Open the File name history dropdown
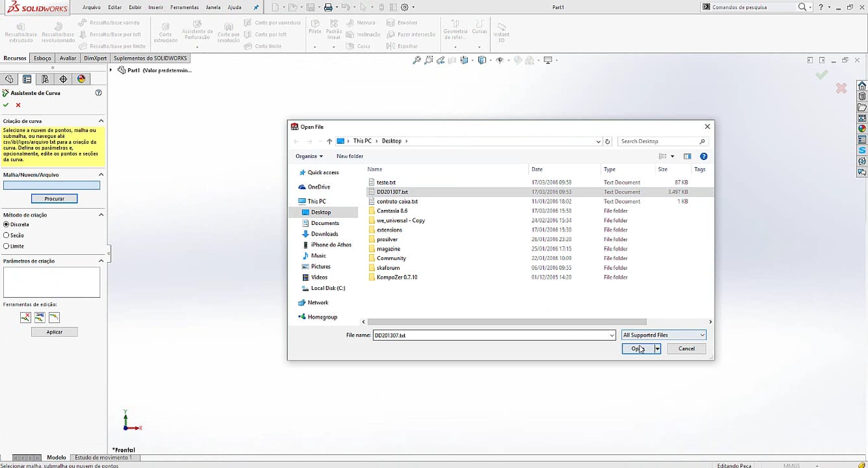The width and height of the screenshot is (868, 468). point(612,335)
